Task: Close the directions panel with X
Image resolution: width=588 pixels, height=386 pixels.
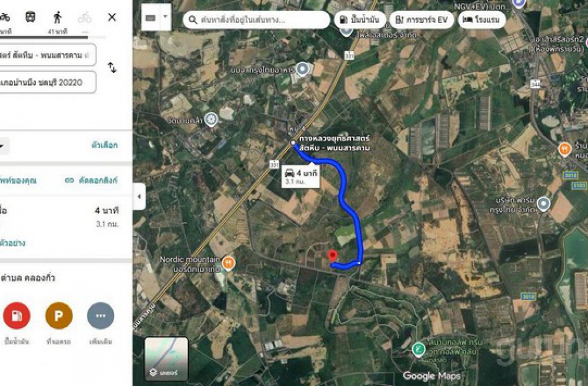Action: (112, 17)
